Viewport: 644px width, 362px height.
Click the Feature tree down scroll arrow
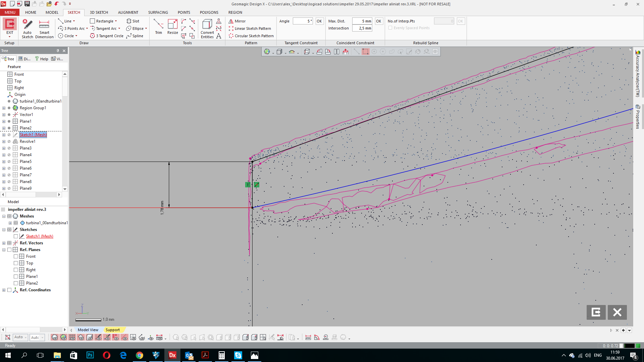point(65,189)
